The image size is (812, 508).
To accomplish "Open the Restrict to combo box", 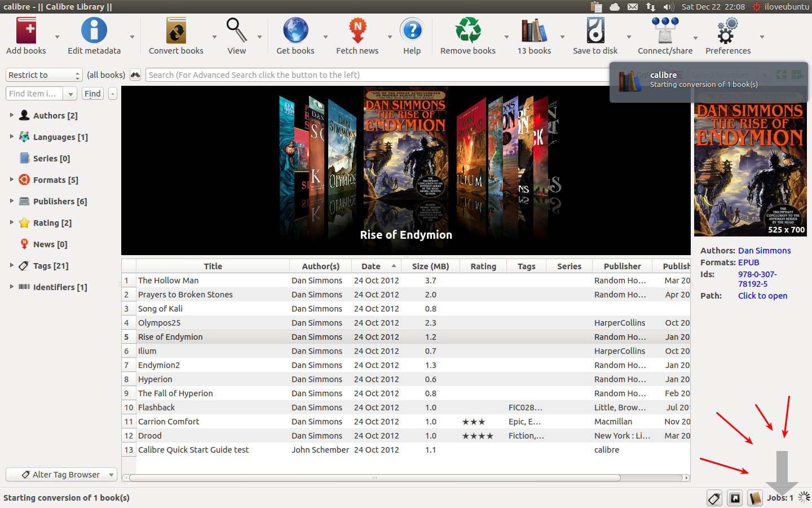I will pos(44,75).
